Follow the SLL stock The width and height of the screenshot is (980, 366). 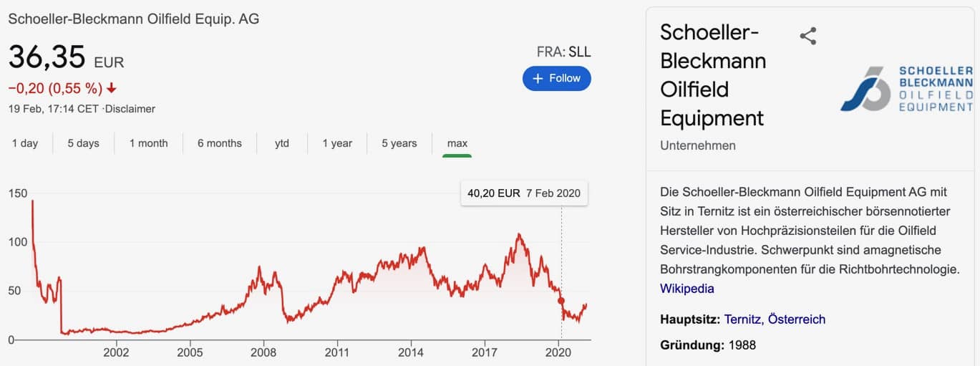[557, 79]
